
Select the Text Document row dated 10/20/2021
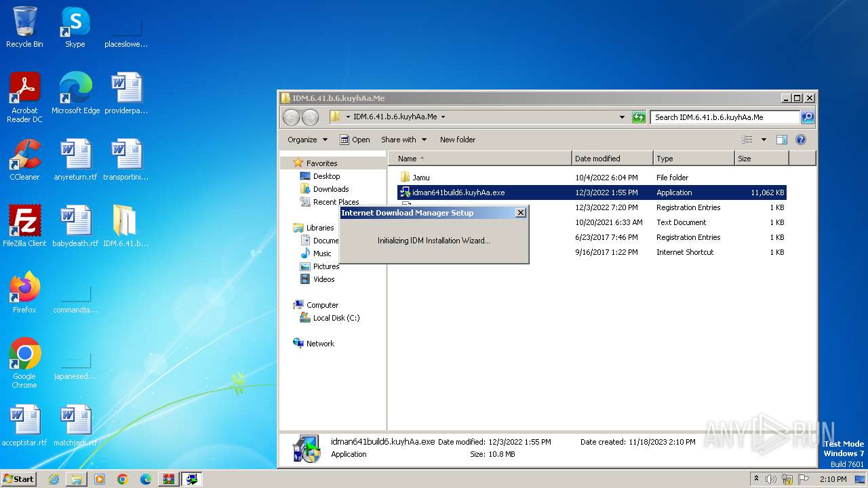pos(591,222)
